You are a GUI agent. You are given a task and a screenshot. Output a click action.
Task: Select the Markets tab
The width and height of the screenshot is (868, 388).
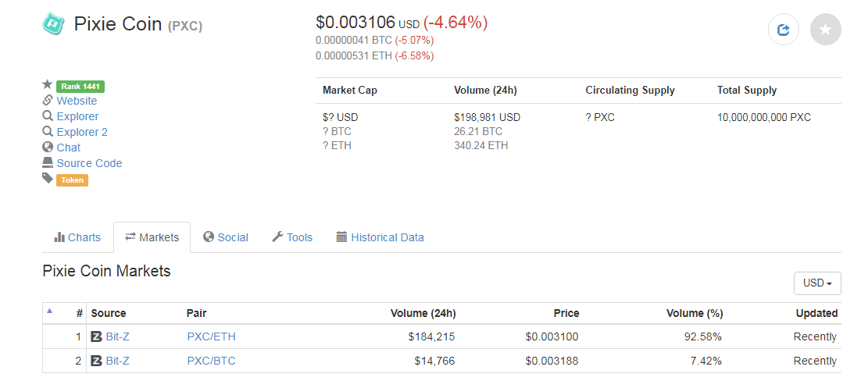(x=152, y=237)
